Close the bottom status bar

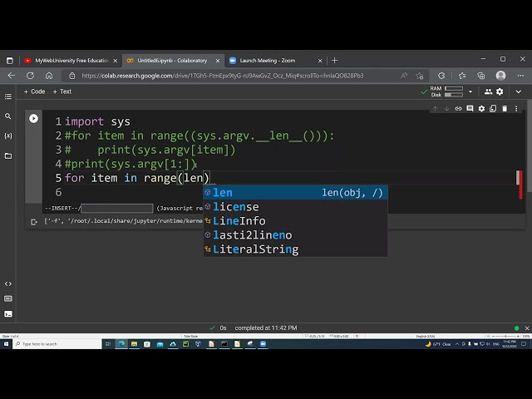[527, 328]
